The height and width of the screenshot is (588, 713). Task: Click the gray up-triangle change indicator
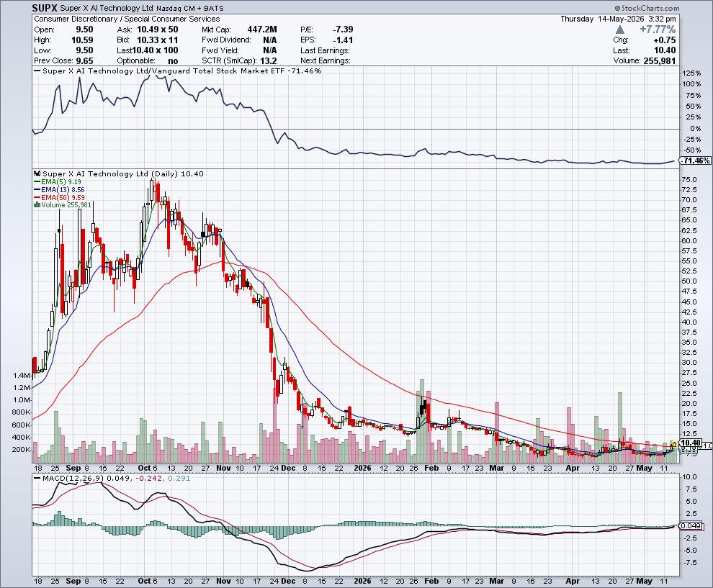tap(620, 30)
